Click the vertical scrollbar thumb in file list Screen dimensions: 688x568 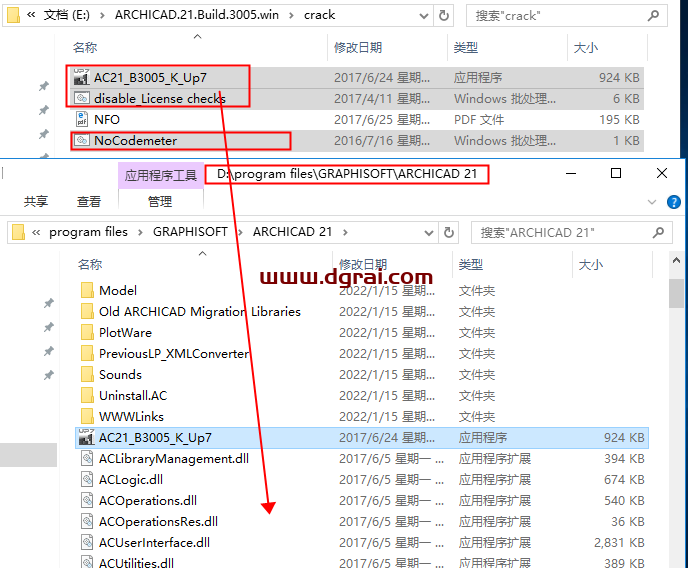(676, 293)
